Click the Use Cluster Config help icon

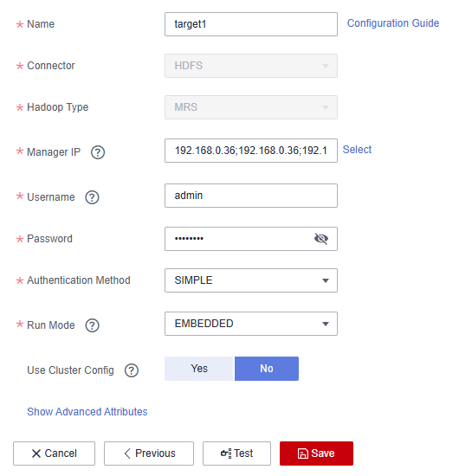[132, 370]
